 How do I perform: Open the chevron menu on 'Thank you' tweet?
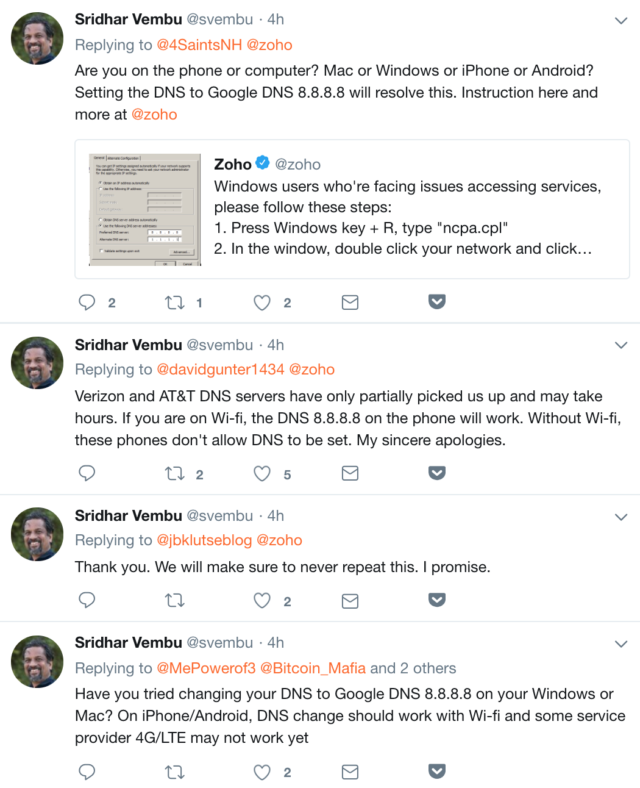(619, 515)
